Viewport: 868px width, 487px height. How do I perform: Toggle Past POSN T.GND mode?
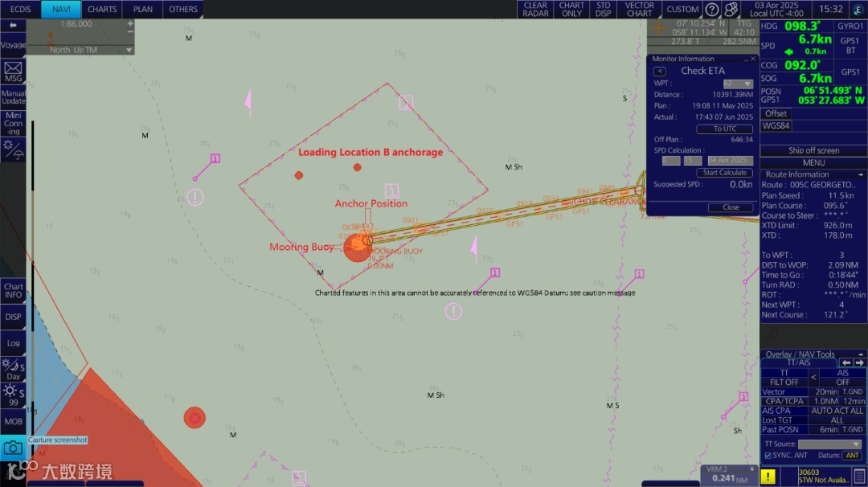tap(853, 429)
